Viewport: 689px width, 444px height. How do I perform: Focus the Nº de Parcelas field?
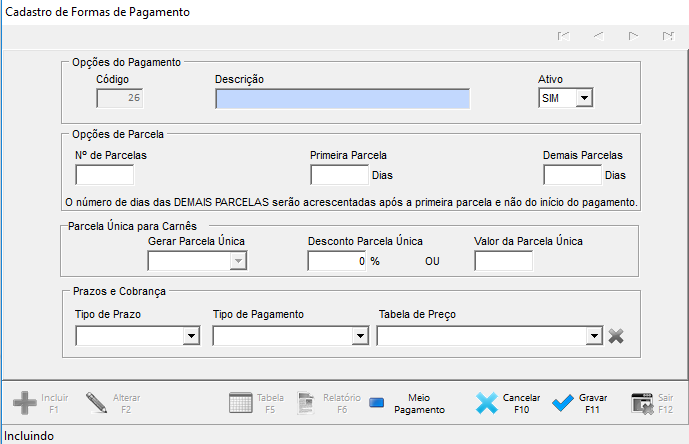tap(105, 175)
